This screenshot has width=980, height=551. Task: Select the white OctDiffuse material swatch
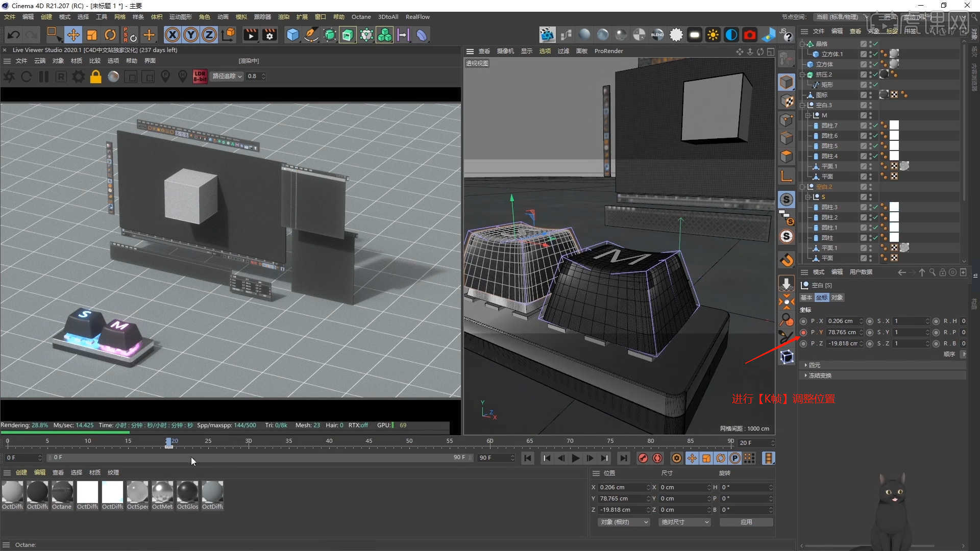coord(87,492)
